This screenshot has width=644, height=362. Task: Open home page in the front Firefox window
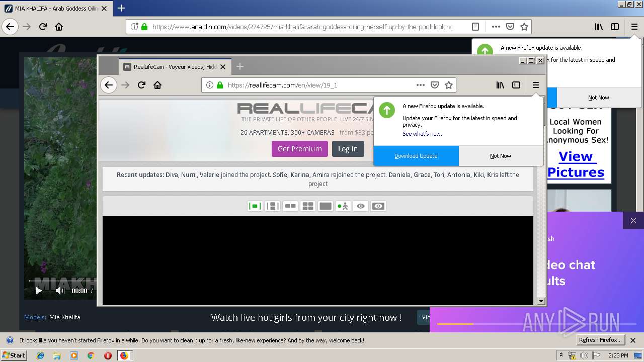click(x=157, y=85)
